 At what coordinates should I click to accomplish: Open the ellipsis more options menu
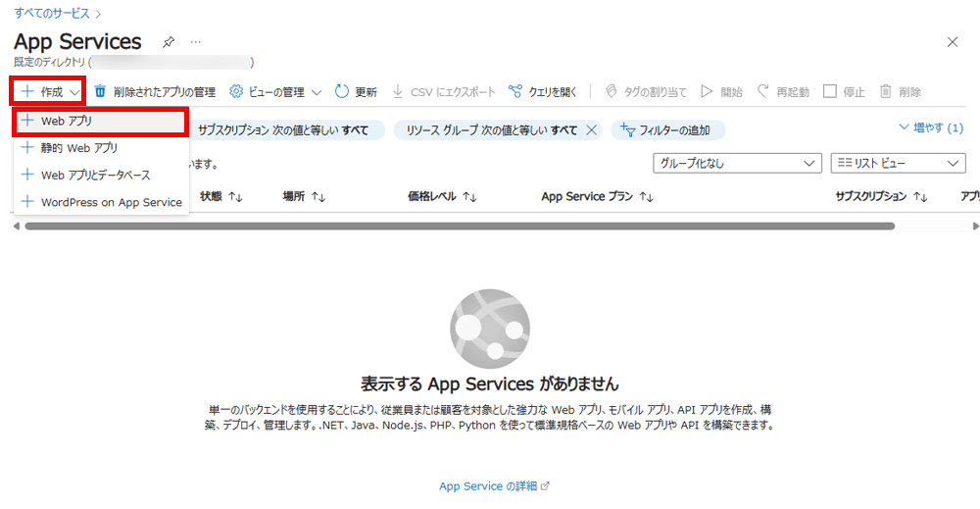pos(196,42)
